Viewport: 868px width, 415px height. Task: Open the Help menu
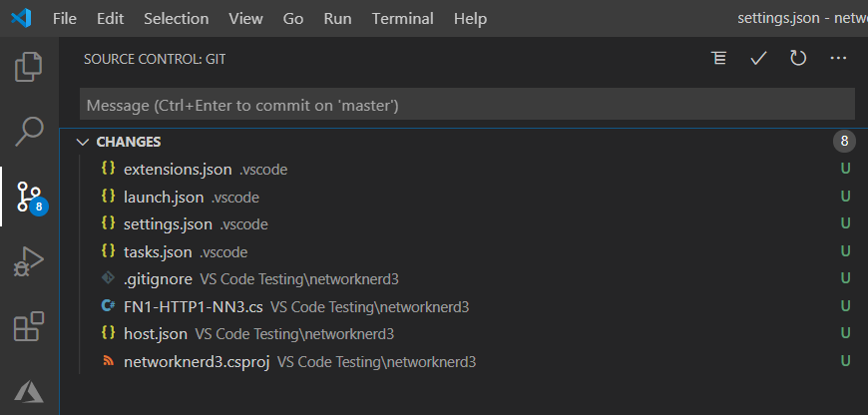click(x=471, y=18)
